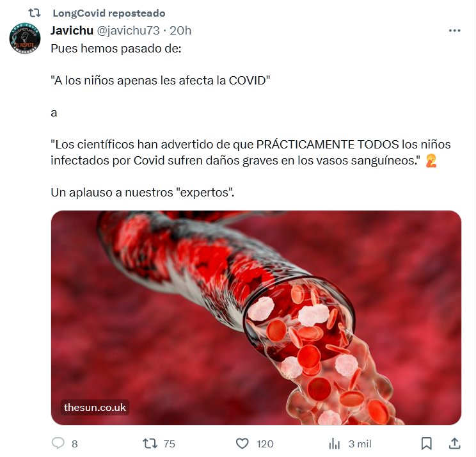Open the blood vessel article image

coord(256,317)
